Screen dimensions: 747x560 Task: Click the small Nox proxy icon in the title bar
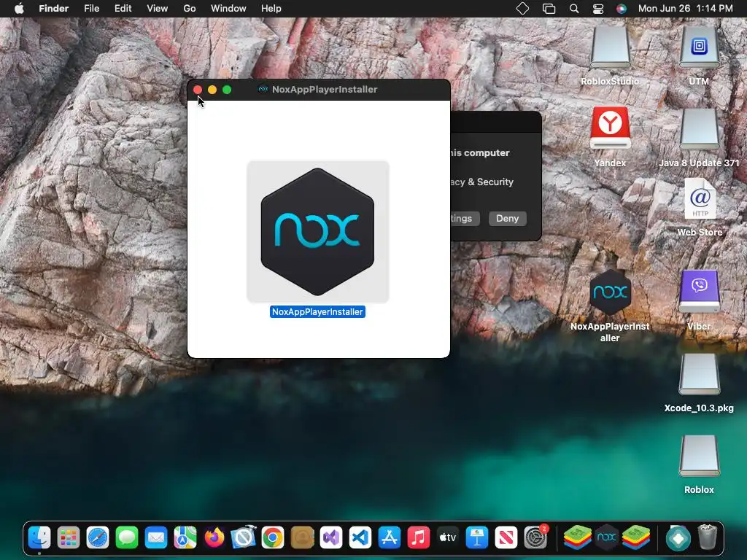(x=263, y=89)
